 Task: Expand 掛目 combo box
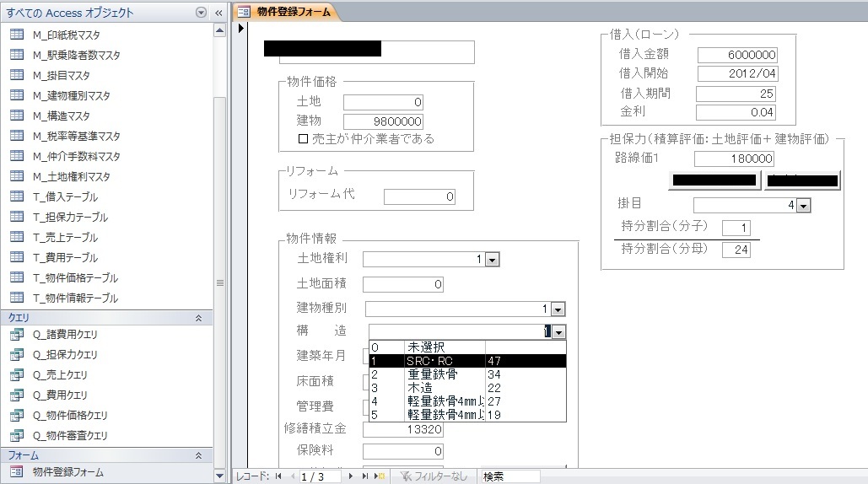tap(803, 205)
